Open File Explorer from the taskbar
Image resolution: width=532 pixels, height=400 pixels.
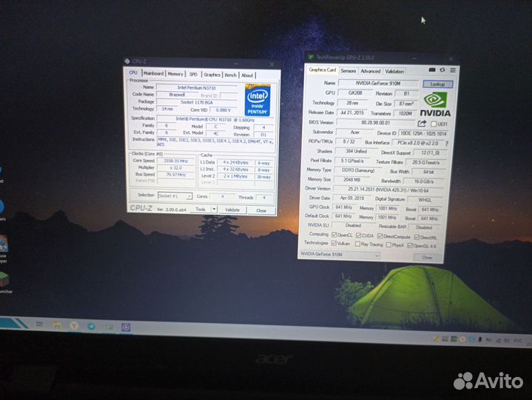coord(57,325)
